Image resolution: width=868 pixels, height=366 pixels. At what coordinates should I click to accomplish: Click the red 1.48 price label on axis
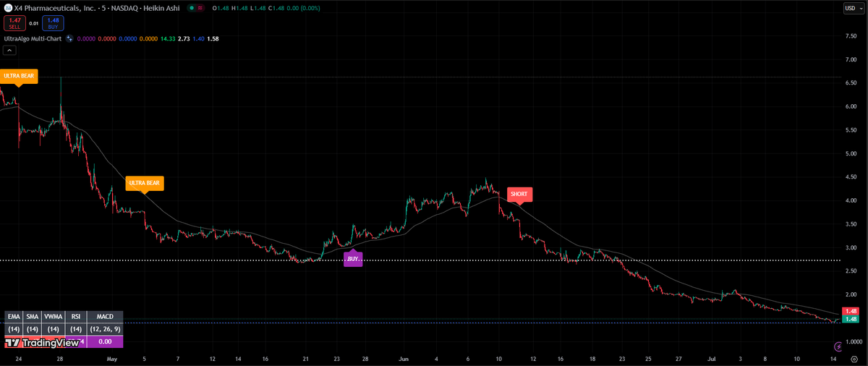[851, 311]
